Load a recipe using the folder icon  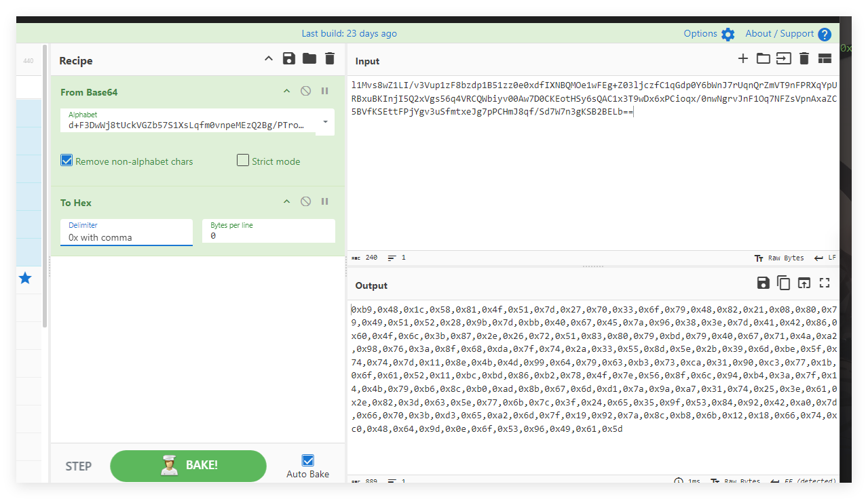pyautogui.click(x=309, y=58)
